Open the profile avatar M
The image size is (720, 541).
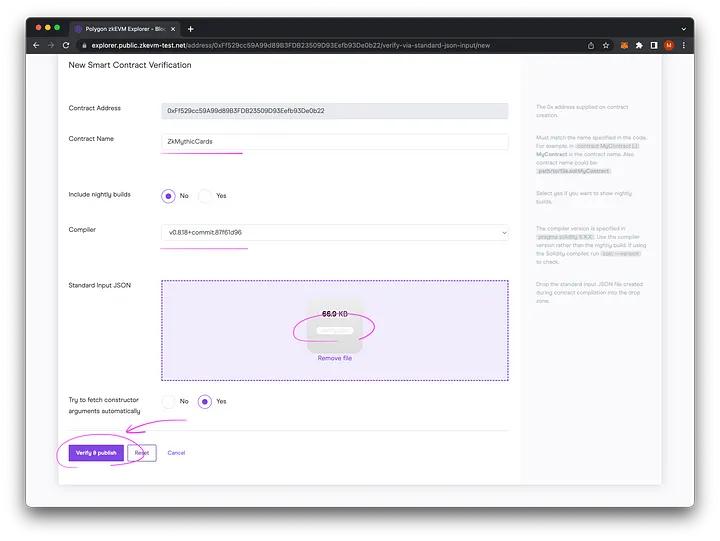tap(669, 45)
